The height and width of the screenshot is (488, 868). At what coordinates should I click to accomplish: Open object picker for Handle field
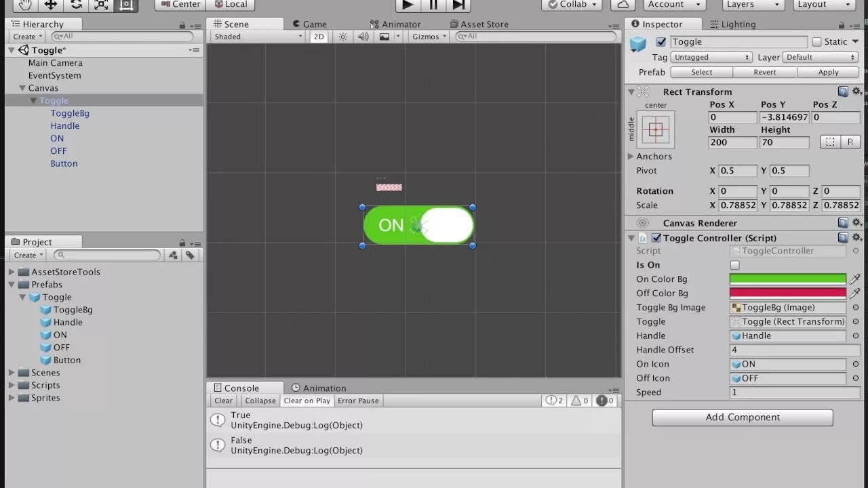tap(856, 336)
